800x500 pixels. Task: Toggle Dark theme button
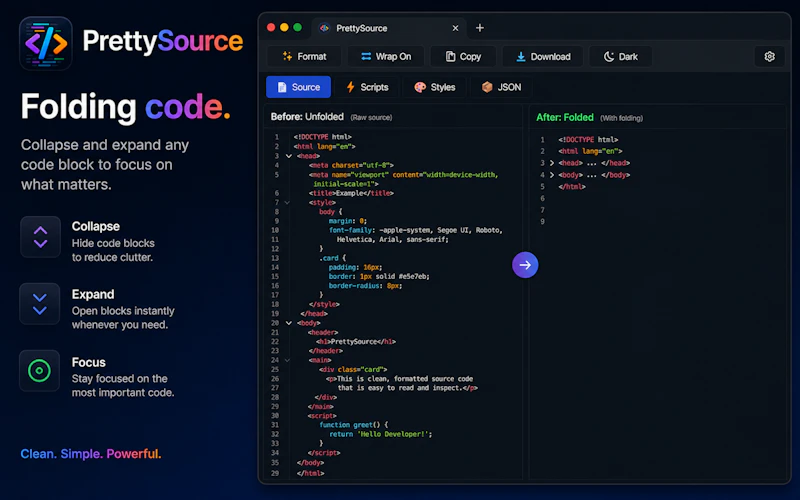620,57
